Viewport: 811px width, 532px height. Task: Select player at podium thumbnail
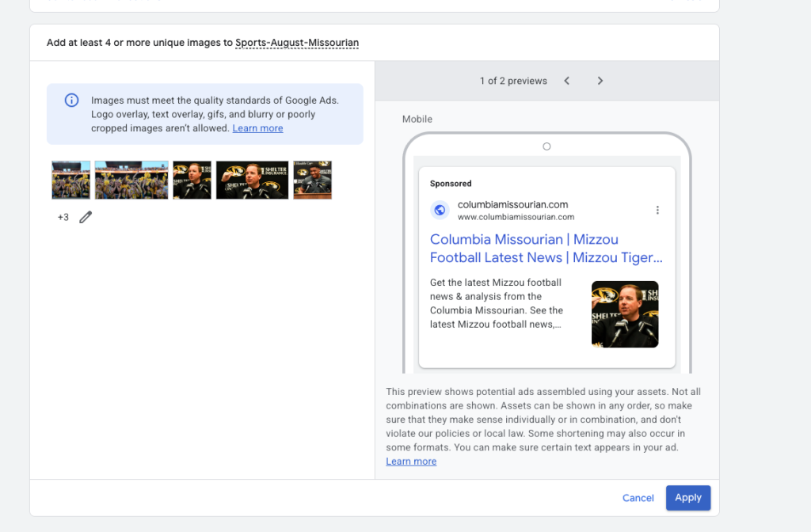[312, 180]
